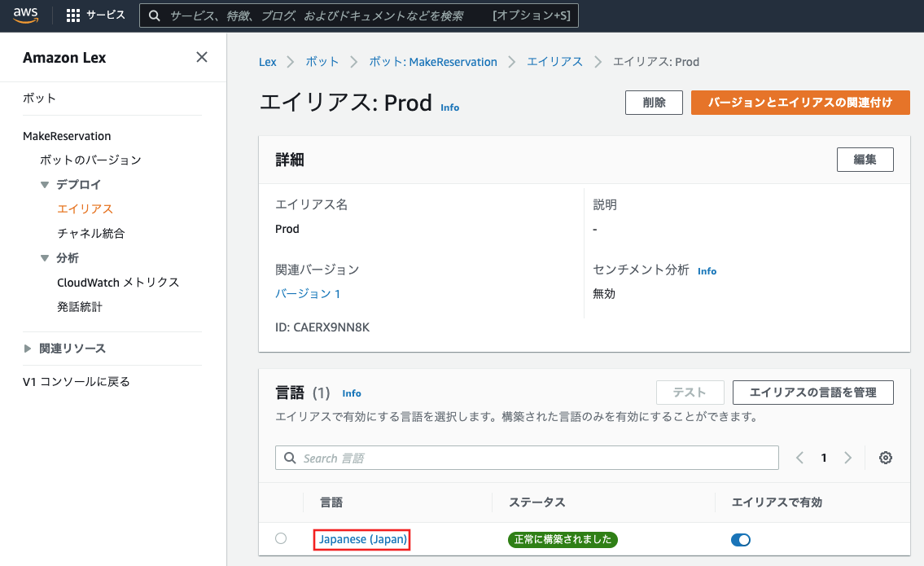Viewport: 924px width, 566px height.
Task: Close the Amazon Lex sidebar
Action: click(202, 57)
